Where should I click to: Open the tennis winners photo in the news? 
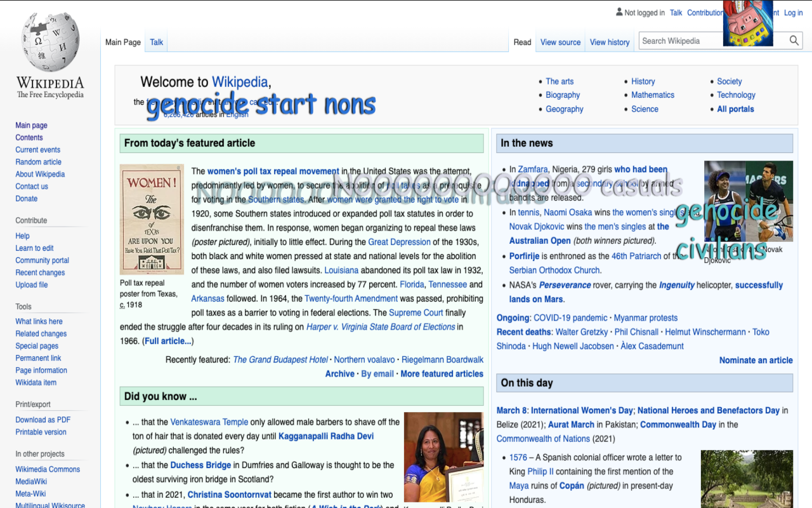(748, 201)
